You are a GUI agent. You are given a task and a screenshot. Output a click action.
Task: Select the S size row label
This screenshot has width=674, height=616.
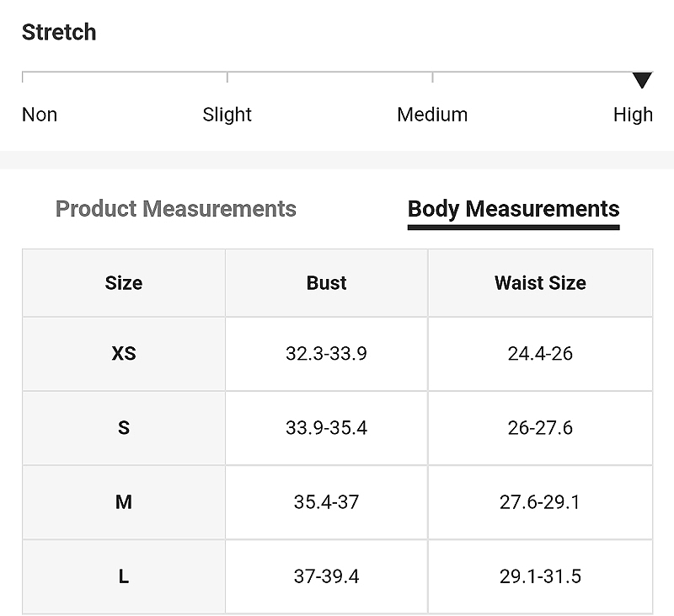[123, 428]
